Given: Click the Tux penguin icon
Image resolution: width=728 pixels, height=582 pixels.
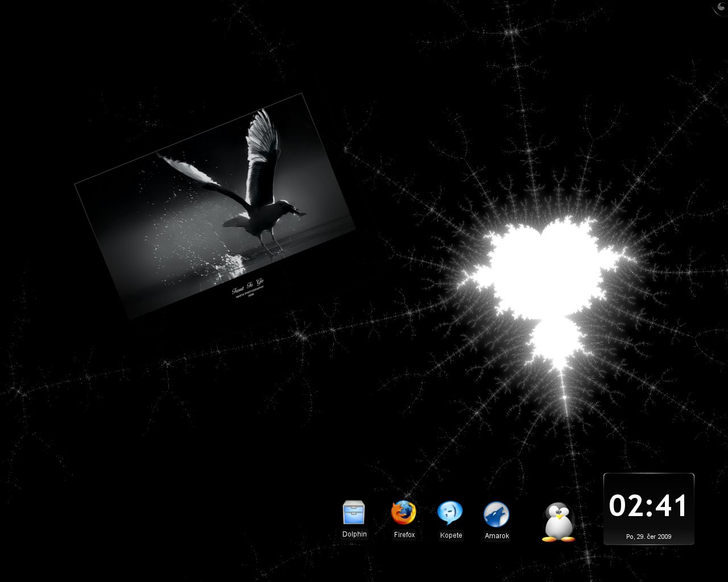Looking at the screenshot, I should [x=559, y=522].
